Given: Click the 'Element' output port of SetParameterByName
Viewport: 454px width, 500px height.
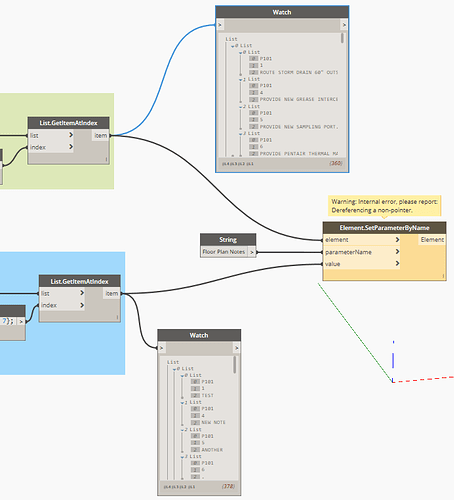Looking at the screenshot, I should click(x=432, y=240).
